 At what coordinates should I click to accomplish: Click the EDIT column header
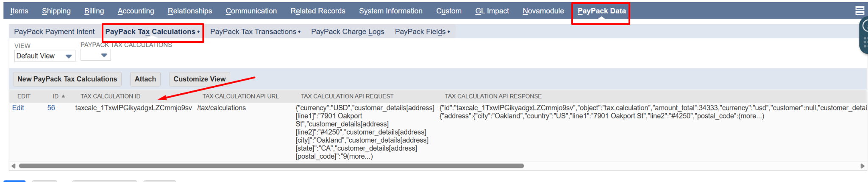point(24,96)
